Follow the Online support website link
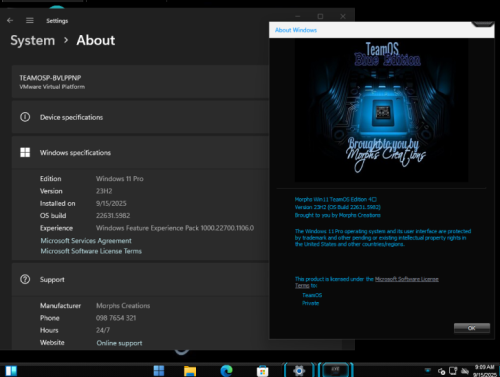 click(x=119, y=343)
